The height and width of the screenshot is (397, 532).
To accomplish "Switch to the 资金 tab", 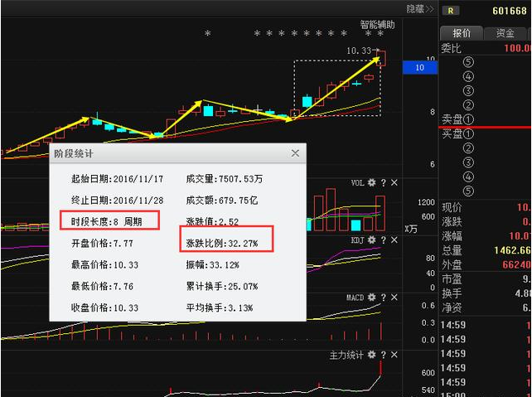I will click(x=505, y=33).
